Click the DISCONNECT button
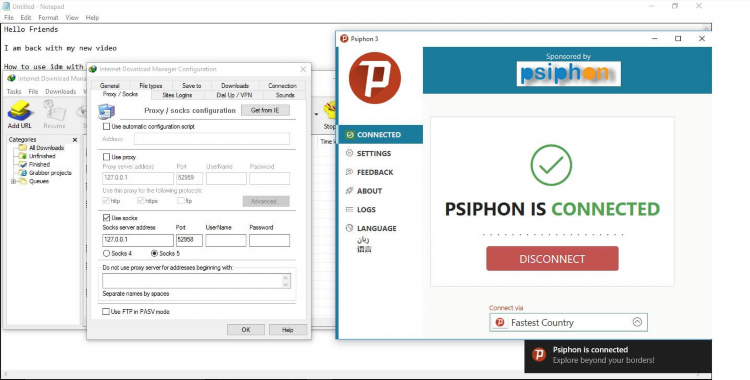Viewport: 750px width, 380px height. (x=552, y=258)
